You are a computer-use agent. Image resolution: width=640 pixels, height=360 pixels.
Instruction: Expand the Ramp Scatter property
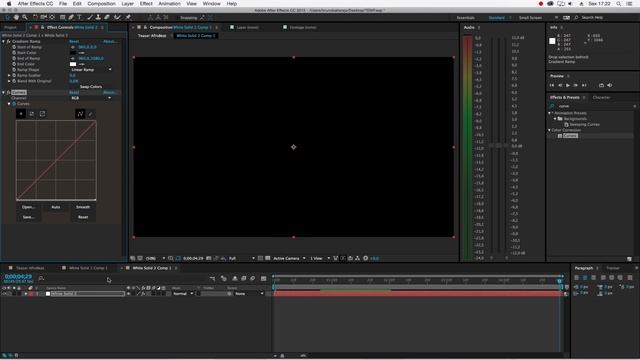9,76
